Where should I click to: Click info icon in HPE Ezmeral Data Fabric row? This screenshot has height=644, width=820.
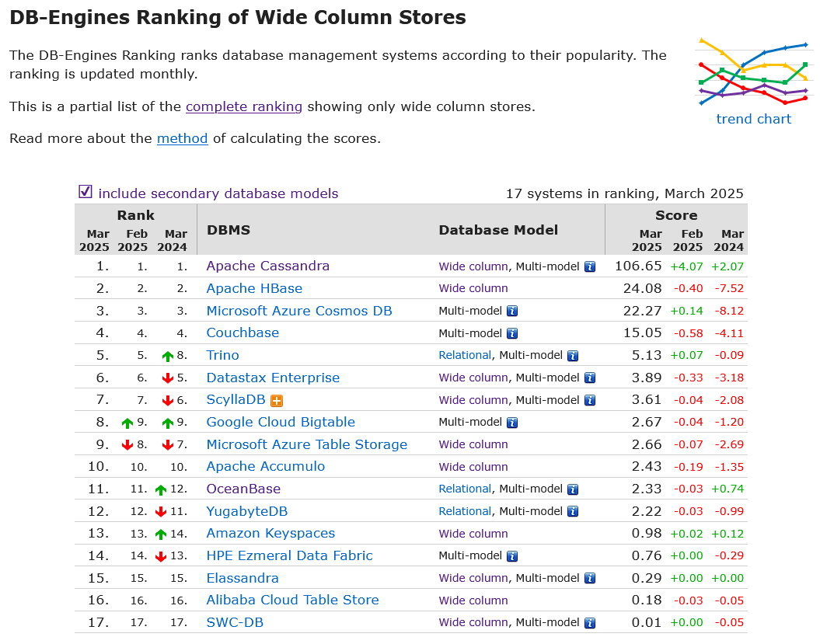point(512,556)
